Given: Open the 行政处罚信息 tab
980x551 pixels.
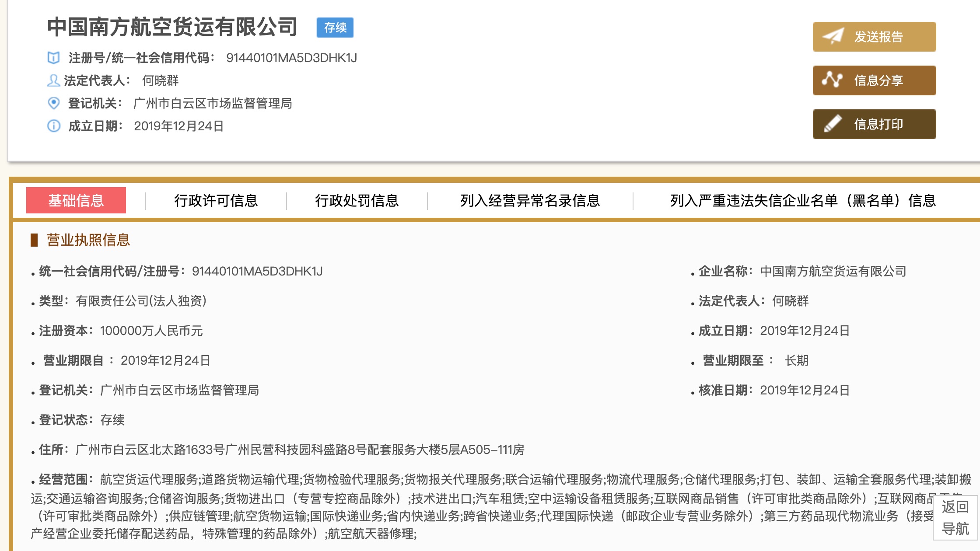Looking at the screenshot, I should 357,200.
